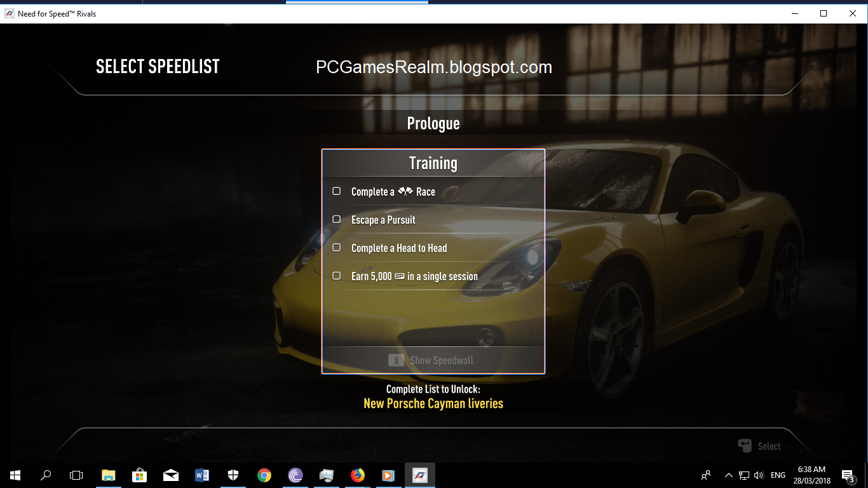The height and width of the screenshot is (488, 868).
Task: Maximize the Need for Speed Rivals window
Action: 824,13
